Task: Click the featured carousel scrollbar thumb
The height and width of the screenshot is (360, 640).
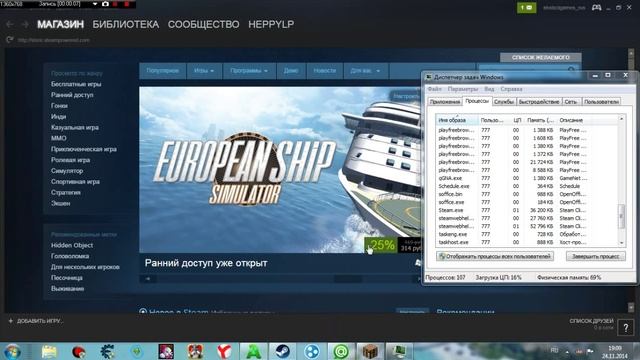Action: coord(348,279)
